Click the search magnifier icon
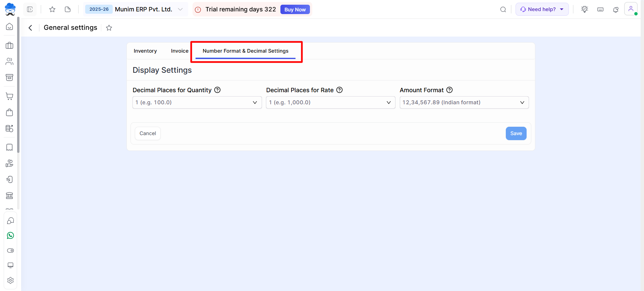 point(503,10)
